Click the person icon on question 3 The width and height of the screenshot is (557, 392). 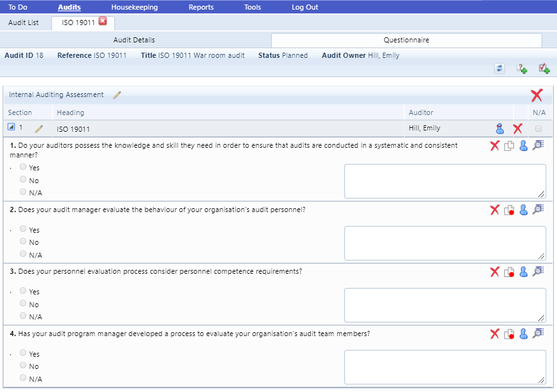(x=523, y=272)
